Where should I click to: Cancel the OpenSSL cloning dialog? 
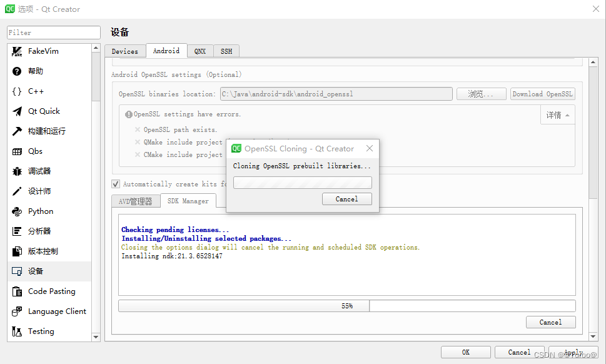click(x=346, y=199)
